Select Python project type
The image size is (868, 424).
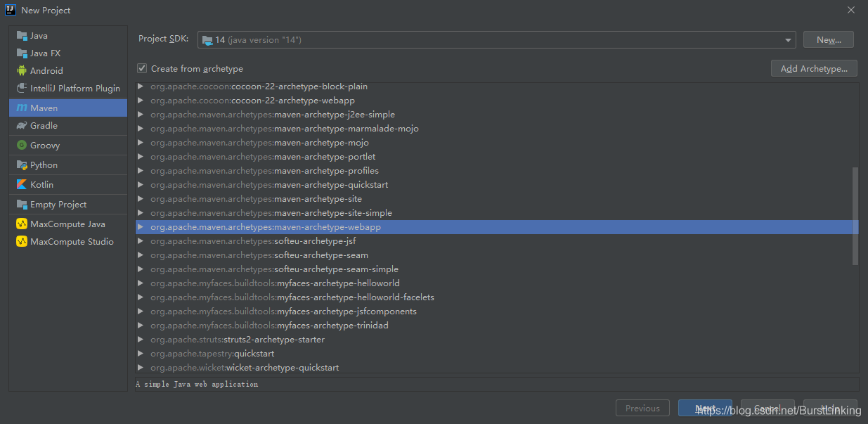(x=68, y=165)
